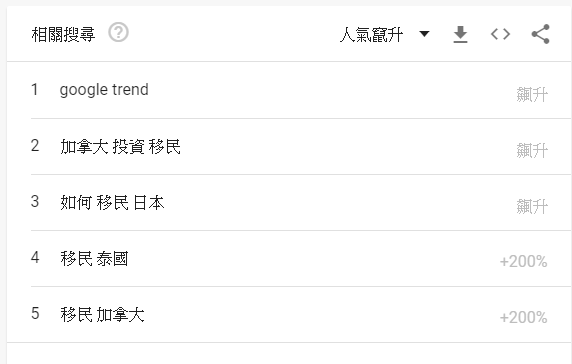Click the 飆升 label for 加拿大 投資 移民
Screen dimensions: 572x364
point(532,150)
